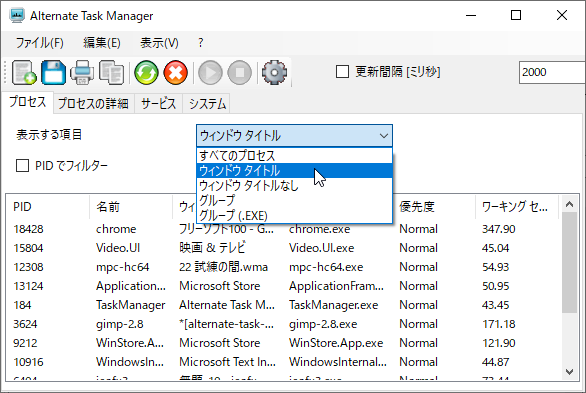Click the copy documents toolbar icon
586x393 pixels.
[x=111, y=72]
